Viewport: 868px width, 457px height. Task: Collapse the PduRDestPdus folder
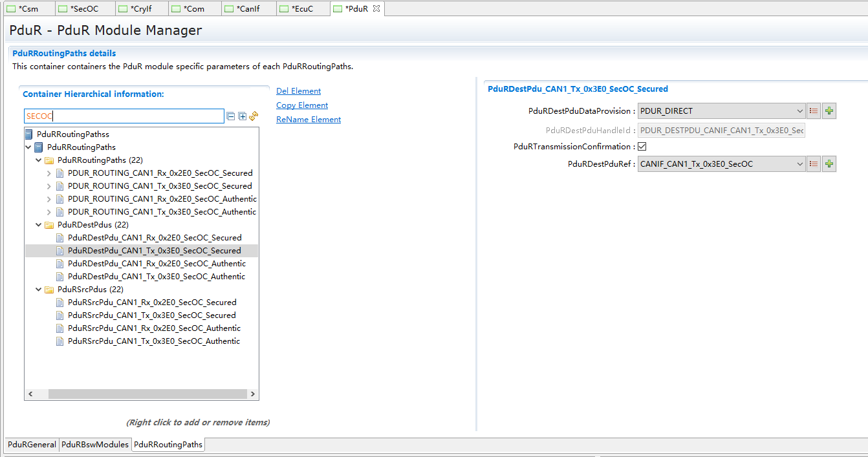point(39,225)
